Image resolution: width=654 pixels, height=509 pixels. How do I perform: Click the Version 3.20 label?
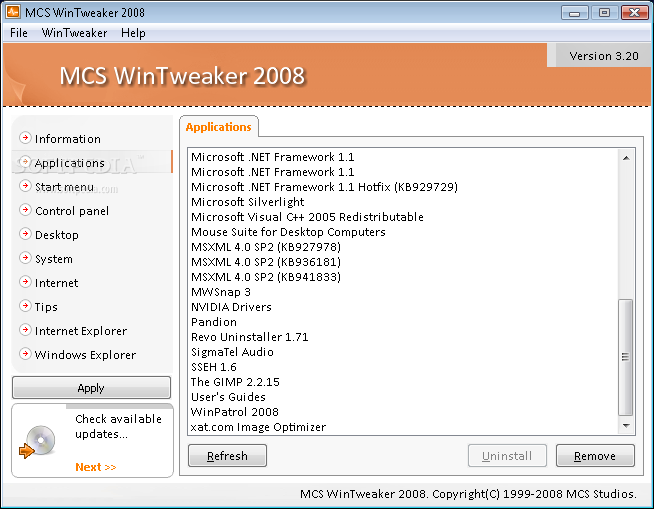pos(604,56)
